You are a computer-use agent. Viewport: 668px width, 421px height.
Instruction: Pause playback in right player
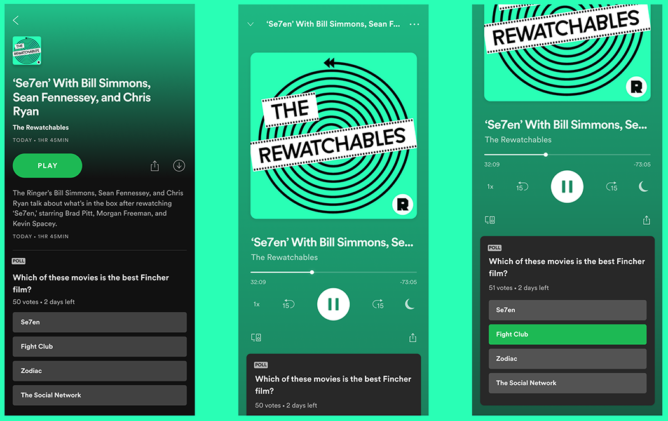coord(567,187)
